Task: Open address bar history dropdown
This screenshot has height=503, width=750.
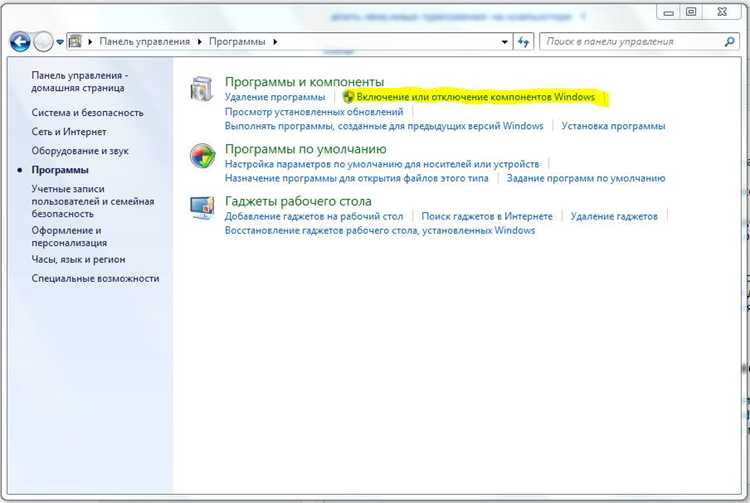Action: (505, 42)
